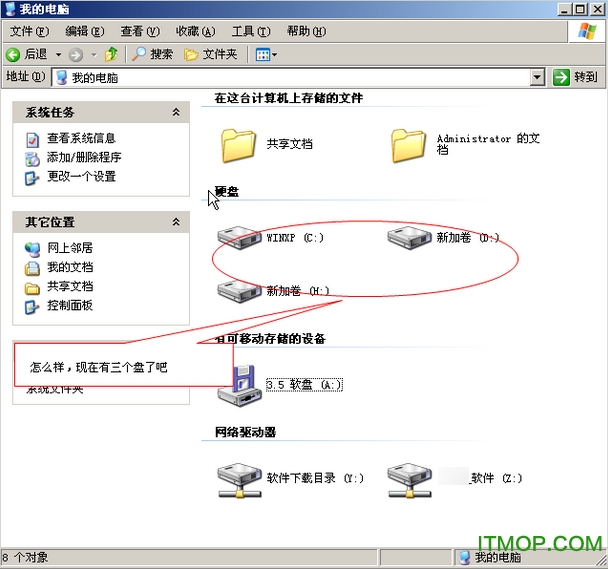Click the 转到 go button
The width and height of the screenshot is (608, 569).
click(x=575, y=77)
